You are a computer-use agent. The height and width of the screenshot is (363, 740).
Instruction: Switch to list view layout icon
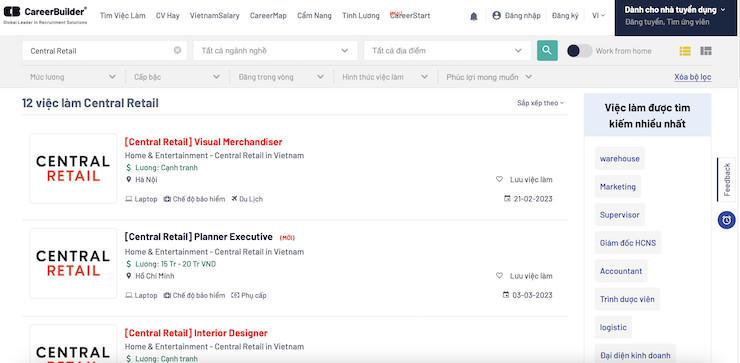click(685, 51)
